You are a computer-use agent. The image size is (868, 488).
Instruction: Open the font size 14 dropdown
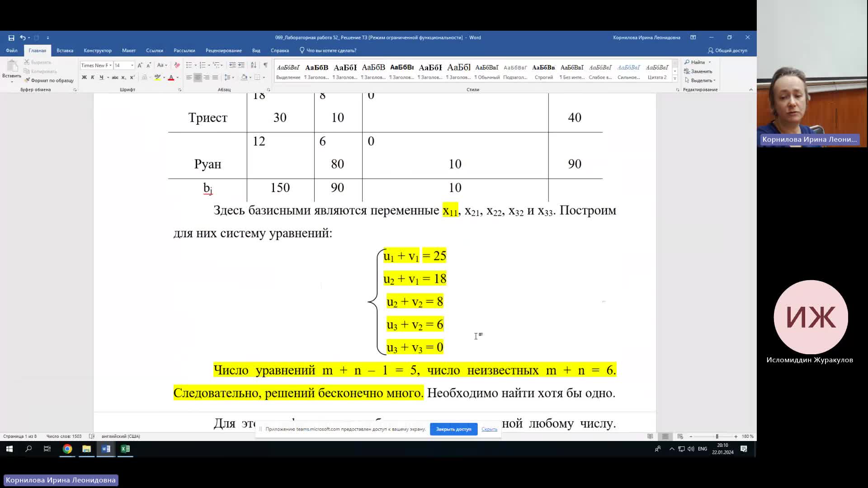click(132, 65)
